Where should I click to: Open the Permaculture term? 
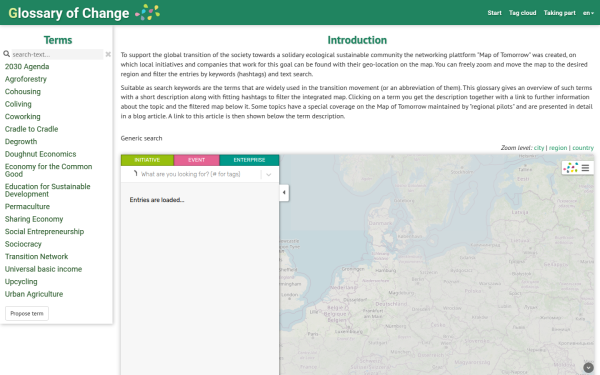(x=27, y=207)
